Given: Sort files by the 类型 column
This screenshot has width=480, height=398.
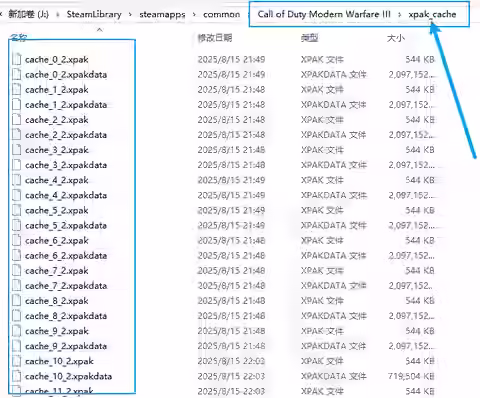Looking at the screenshot, I should point(309,38).
